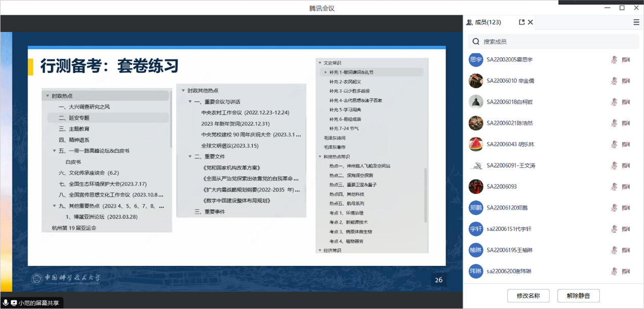This screenshot has width=644, height=309.
Task: Close the members panel
Action: point(530,22)
